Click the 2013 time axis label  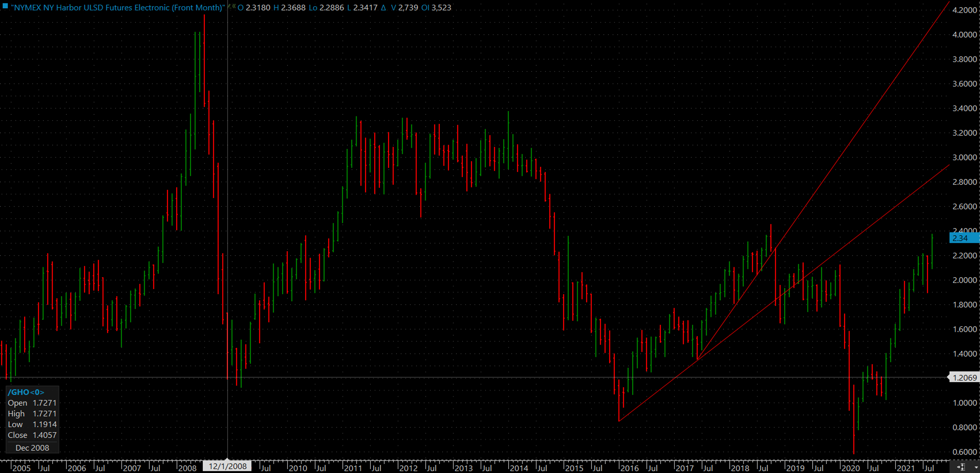click(x=464, y=468)
